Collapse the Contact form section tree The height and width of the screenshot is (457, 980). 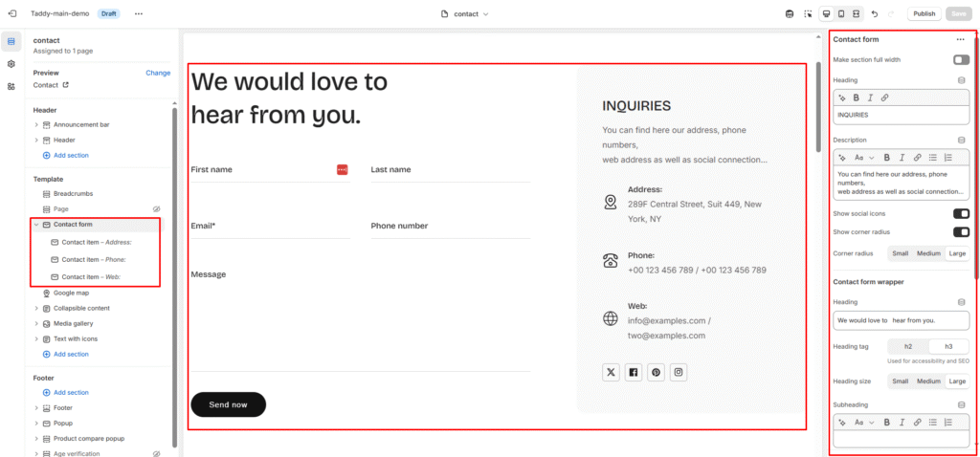pyautogui.click(x=36, y=225)
